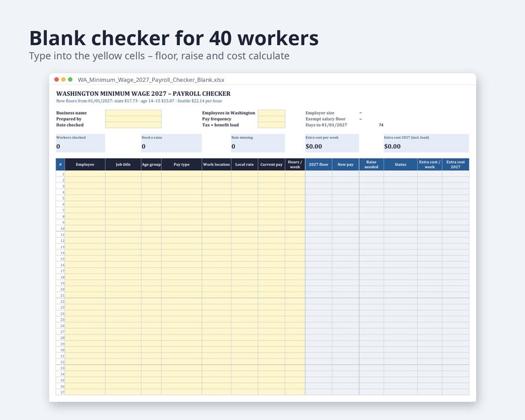Click the Need a raise summary card

coord(171,143)
